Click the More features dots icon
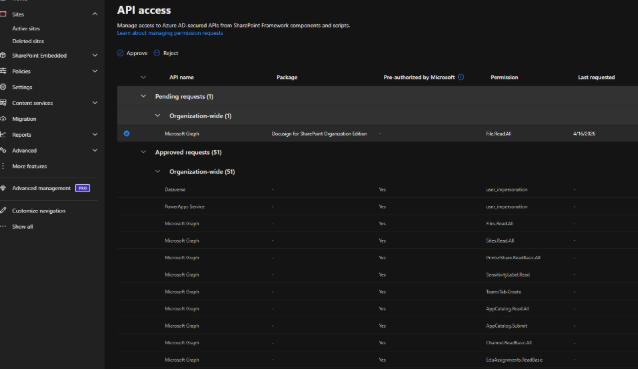The width and height of the screenshot is (638, 369). [x=3, y=166]
